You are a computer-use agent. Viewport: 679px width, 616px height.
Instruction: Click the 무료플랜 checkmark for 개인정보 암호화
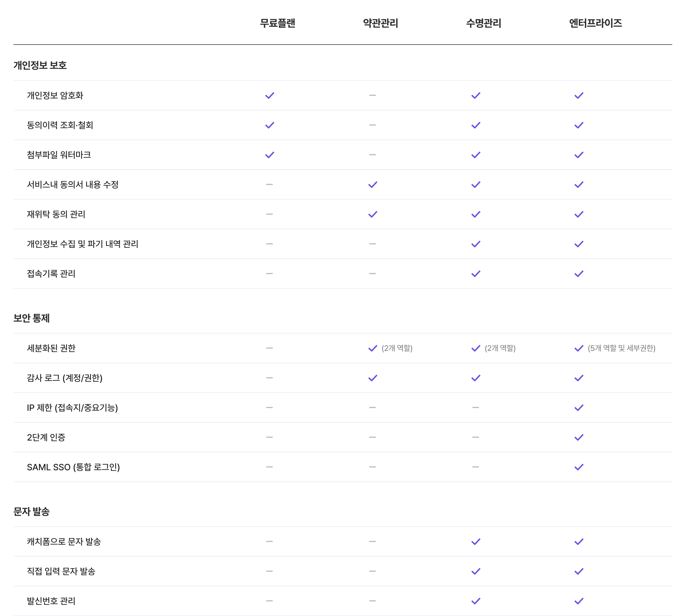pos(269,95)
